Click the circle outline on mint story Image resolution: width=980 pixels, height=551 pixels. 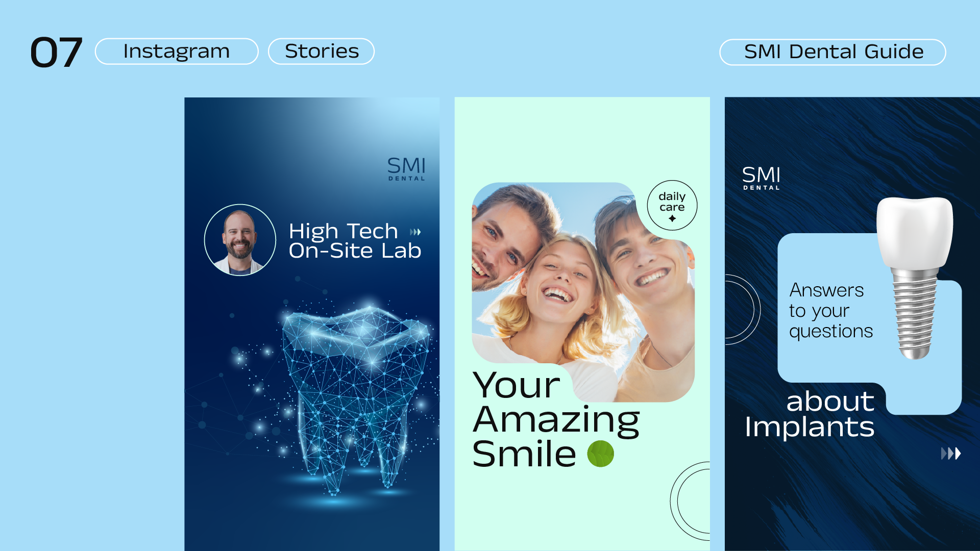click(x=690, y=501)
